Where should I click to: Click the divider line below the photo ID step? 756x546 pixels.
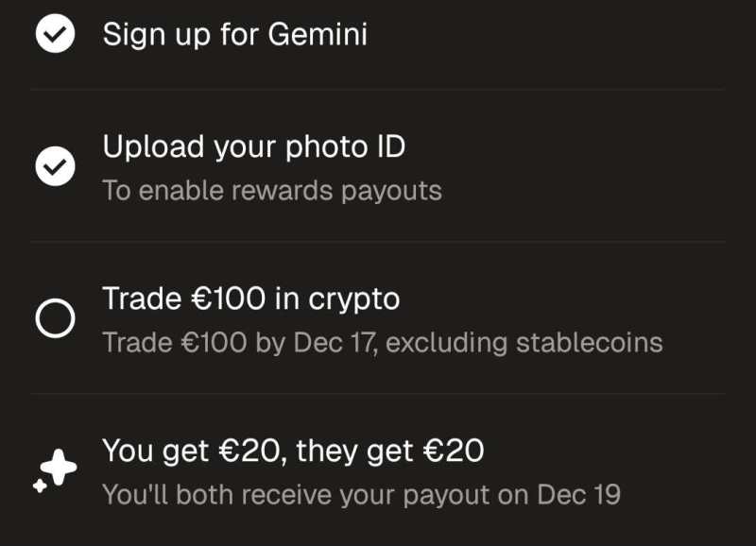[x=378, y=242]
